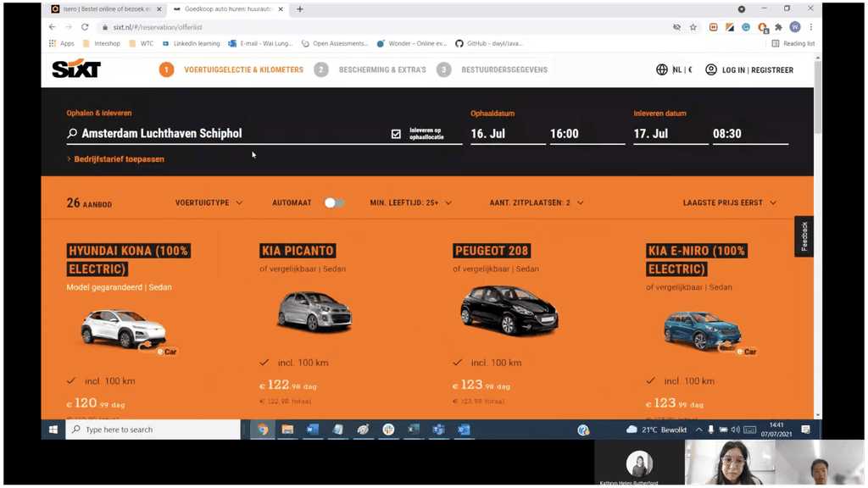868x488 pixels.
Task: Open the Aant. zitplaatsen dropdown
Action: tap(537, 203)
